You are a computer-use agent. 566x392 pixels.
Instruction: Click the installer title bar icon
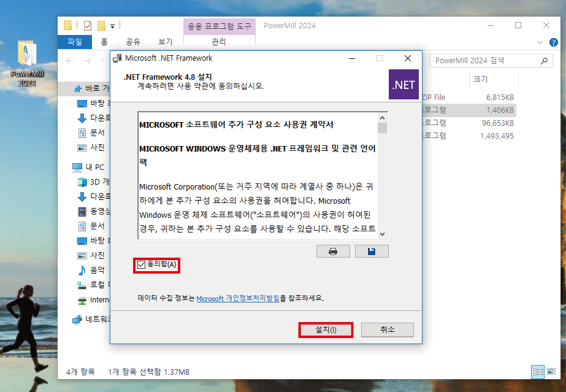(117, 58)
